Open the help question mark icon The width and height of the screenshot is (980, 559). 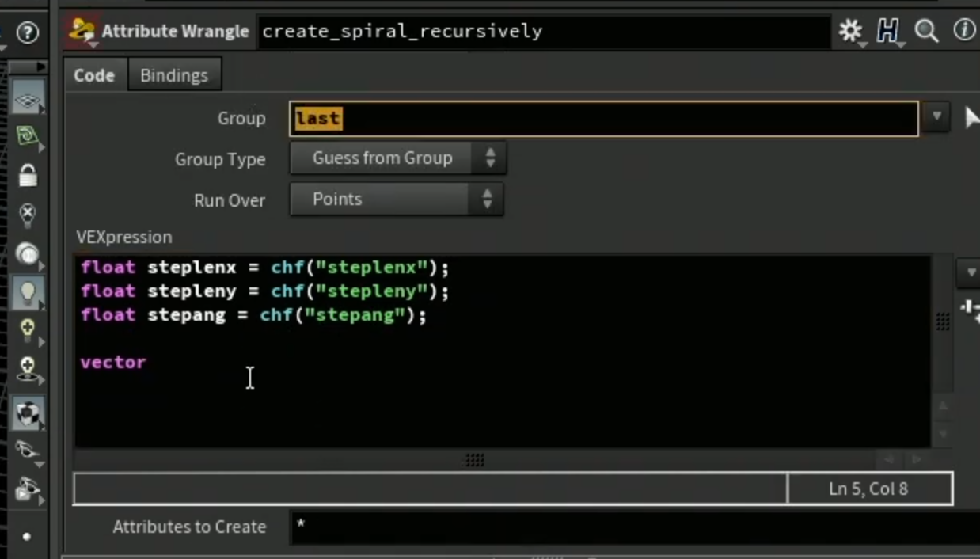tap(28, 32)
